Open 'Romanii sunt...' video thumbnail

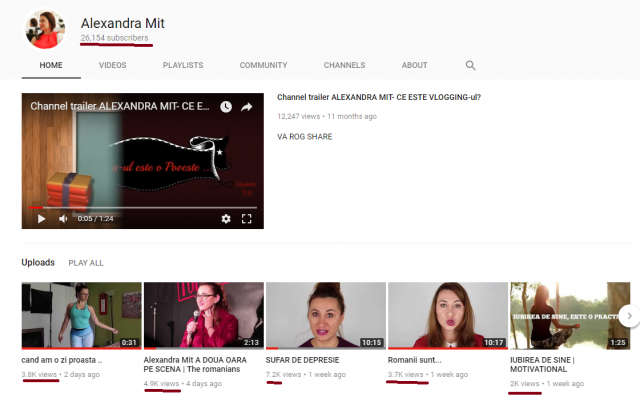(448, 315)
